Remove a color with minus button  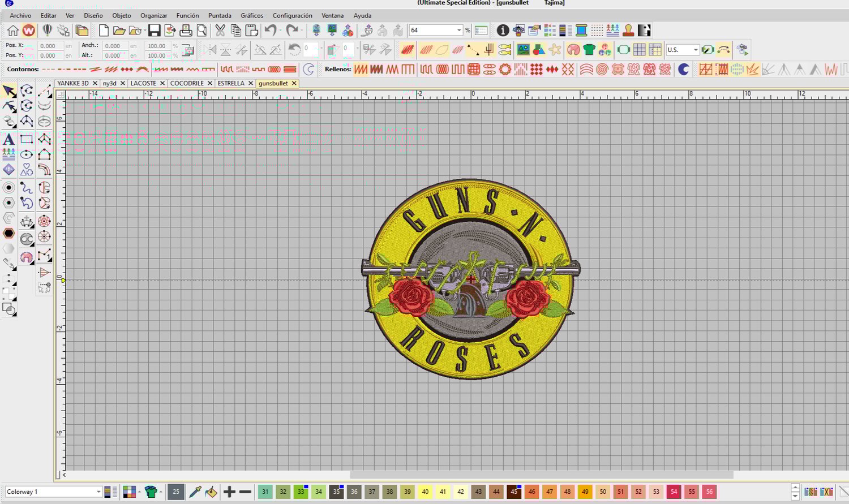pos(245,492)
